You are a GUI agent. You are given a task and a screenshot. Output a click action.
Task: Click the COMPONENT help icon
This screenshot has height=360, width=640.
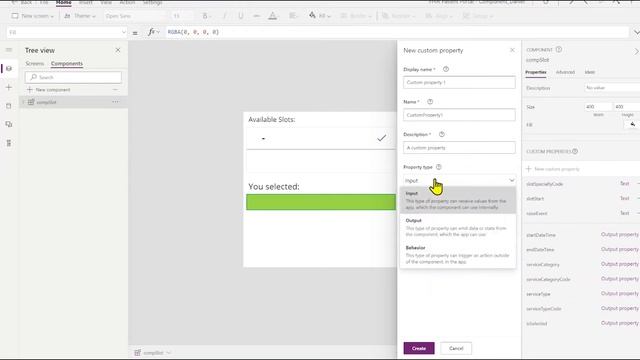pyautogui.click(x=559, y=49)
